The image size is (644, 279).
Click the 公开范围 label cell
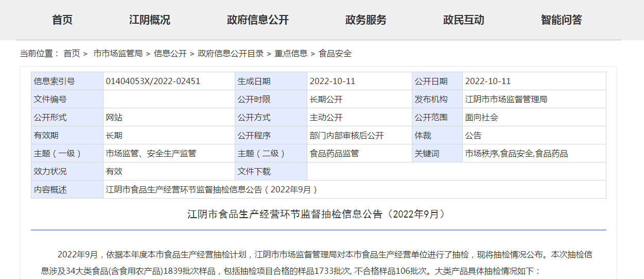click(438, 117)
